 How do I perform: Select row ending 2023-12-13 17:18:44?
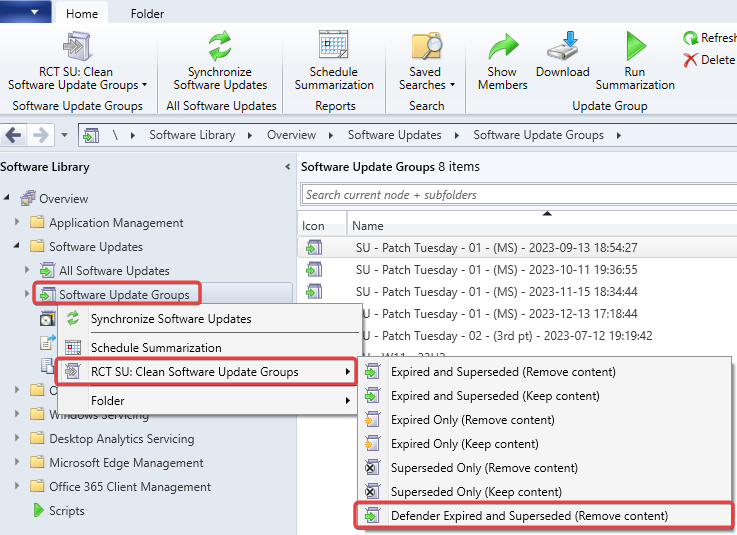coord(548,314)
